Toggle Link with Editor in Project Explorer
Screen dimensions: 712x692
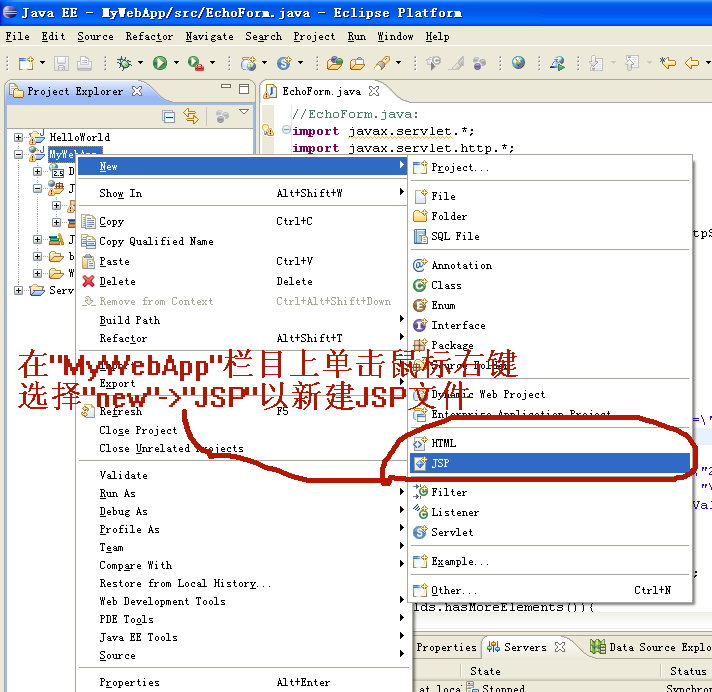pyautogui.click(x=191, y=116)
